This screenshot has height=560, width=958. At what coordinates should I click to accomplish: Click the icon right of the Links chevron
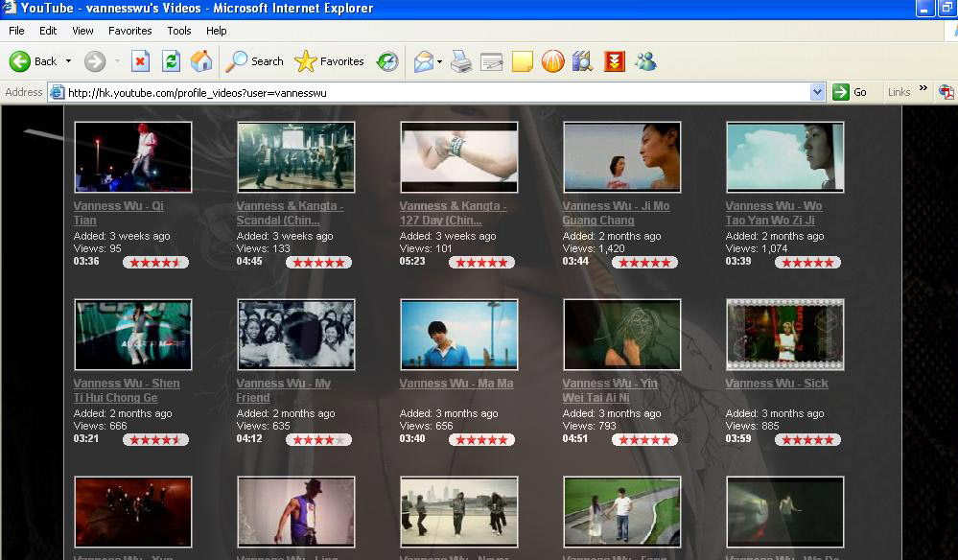[x=946, y=92]
